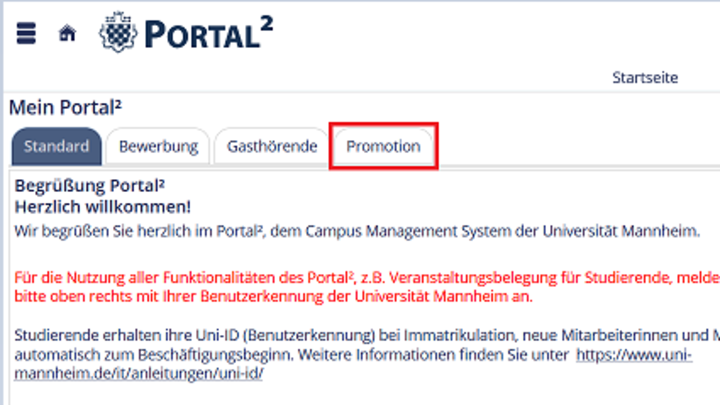Screen dimensions: 720x405
Task: Click the red login notice text
Action: tap(367, 287)
